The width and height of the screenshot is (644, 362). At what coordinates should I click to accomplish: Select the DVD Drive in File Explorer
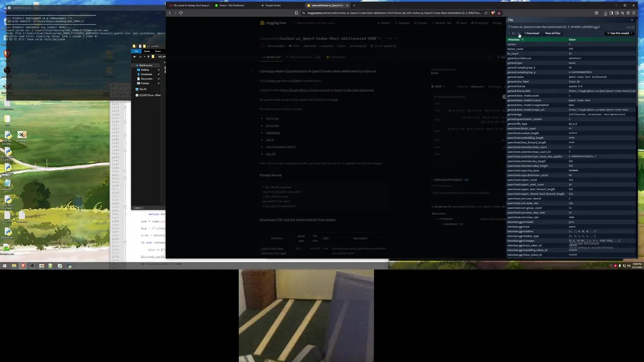pos(148,95)
